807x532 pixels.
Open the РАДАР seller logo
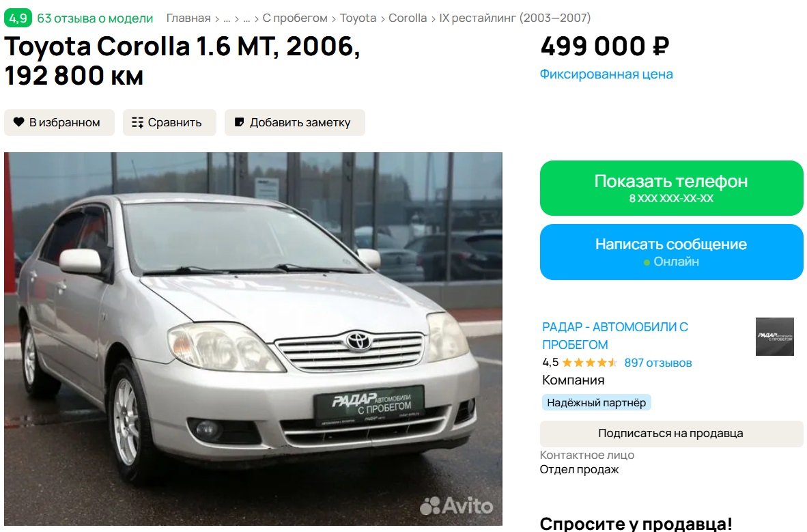pyautogui.click(x=774, y=337)
